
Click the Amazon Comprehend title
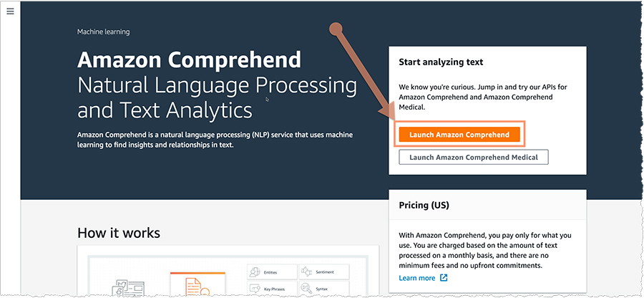pos(190,60)
